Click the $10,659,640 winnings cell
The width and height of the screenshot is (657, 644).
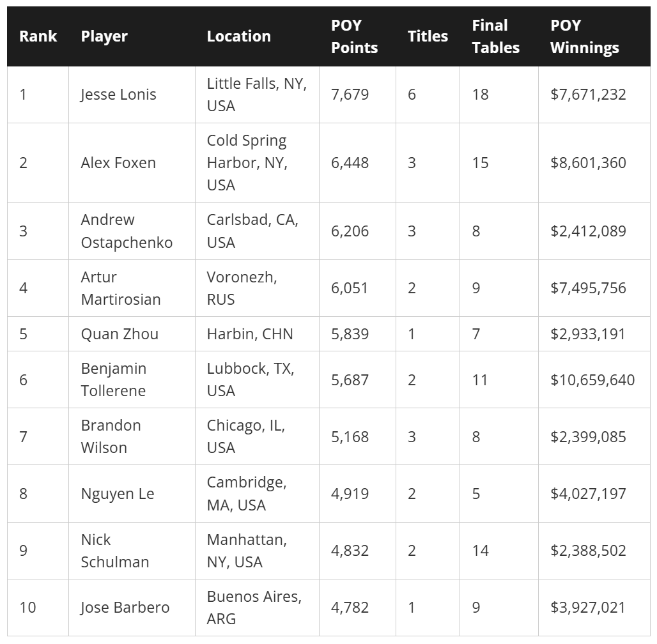pyautogui.click(x=592, y=380)
